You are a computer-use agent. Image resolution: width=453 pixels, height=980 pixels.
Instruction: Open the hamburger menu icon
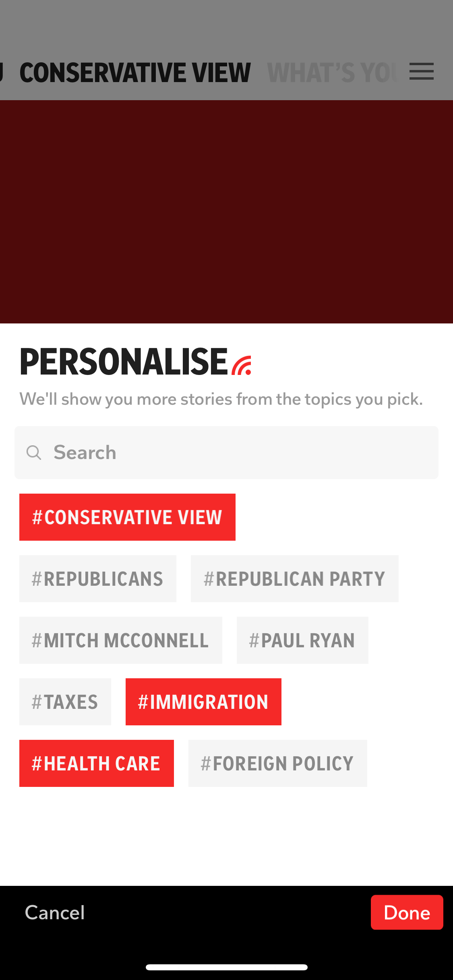[x=421, y=72]
